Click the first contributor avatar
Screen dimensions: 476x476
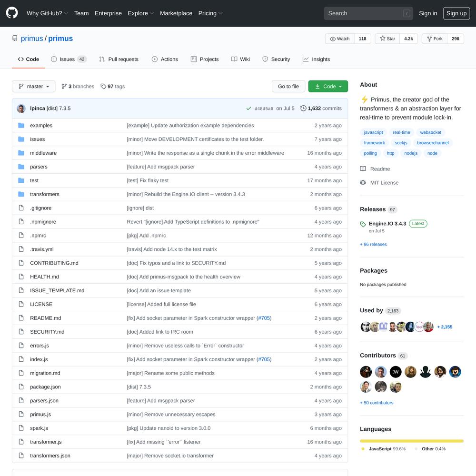pyautogui.click(x=366, y=372)
